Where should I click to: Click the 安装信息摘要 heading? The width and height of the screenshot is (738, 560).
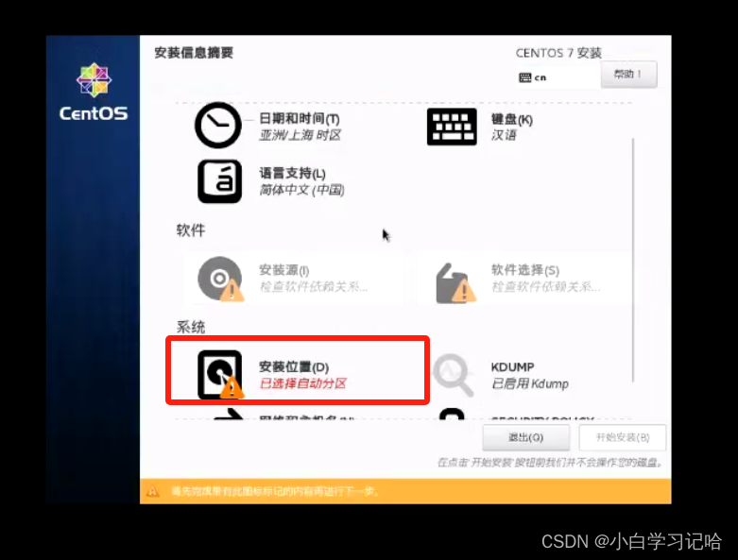point(194,53)
